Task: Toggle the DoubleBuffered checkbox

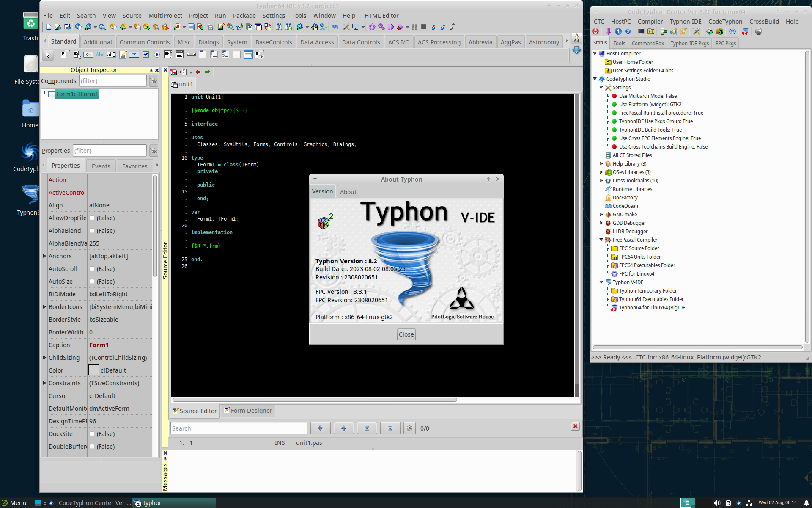Action: click(92, 447)
